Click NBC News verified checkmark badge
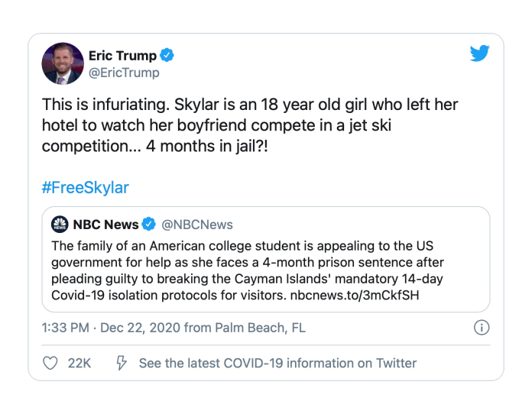Screen dimensions: 532x414 [148, 224]
